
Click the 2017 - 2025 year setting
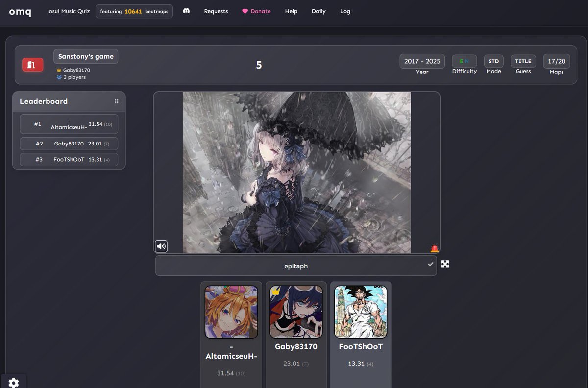(422, 61)
